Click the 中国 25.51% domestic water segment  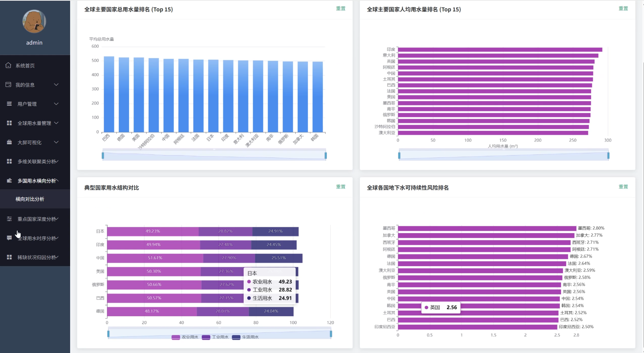[x=279, y=258]
